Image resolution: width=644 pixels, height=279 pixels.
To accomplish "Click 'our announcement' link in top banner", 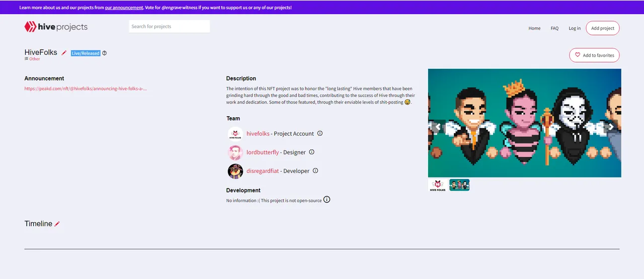I will 124,8.
